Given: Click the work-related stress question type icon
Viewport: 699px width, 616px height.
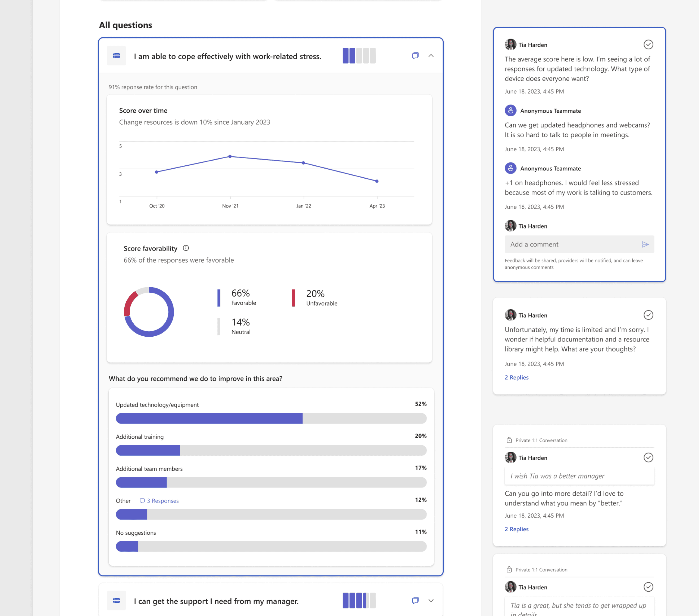Looking at the screenshot, I should click(x=117, y=56).
